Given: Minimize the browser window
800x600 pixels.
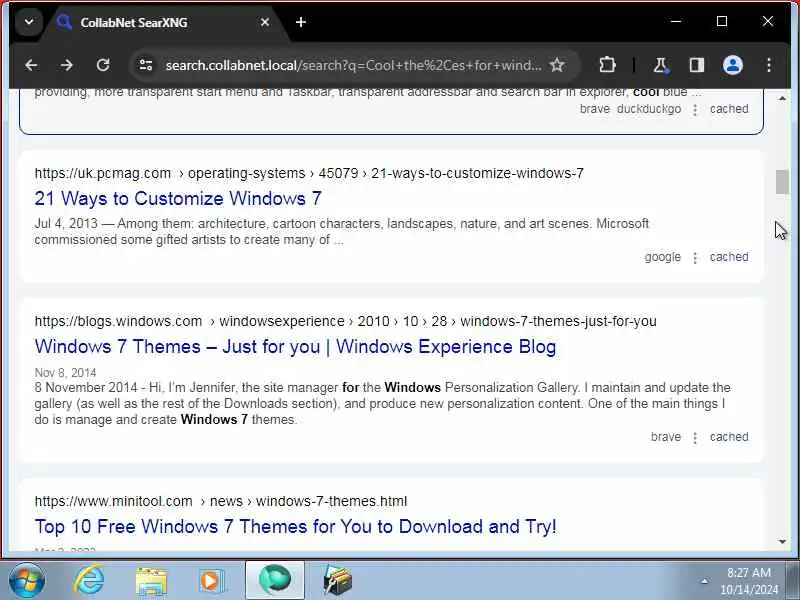Looking at the screenshot, I should tap(676, 21).
